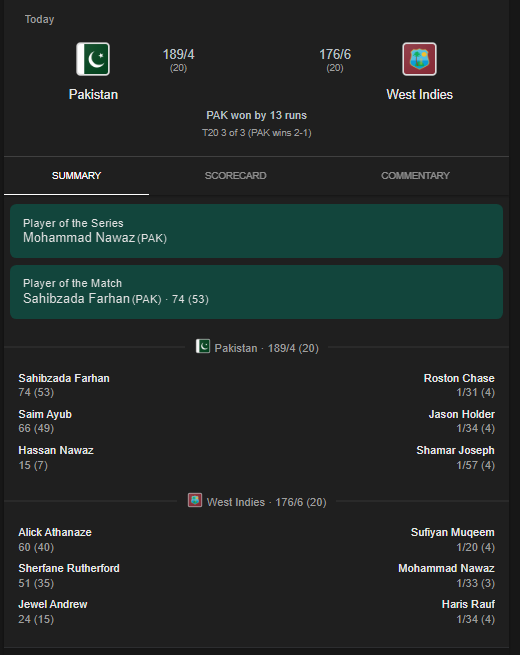Switch to the Scorecard tab

click(236, 175)
